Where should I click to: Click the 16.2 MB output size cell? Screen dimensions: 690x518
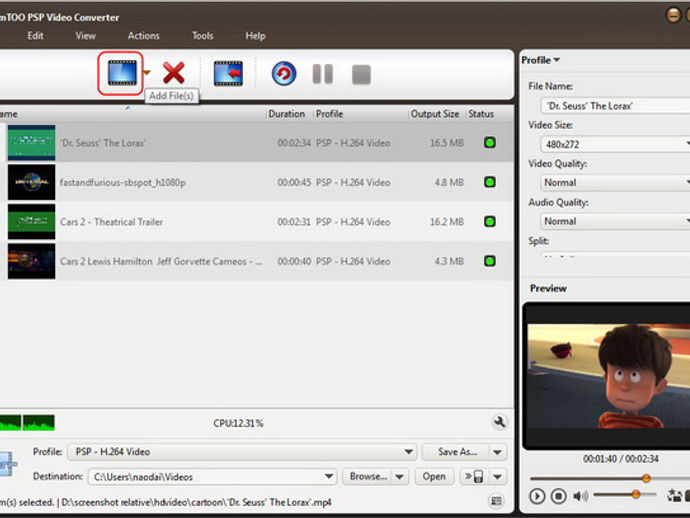click(x=447, y=222)
